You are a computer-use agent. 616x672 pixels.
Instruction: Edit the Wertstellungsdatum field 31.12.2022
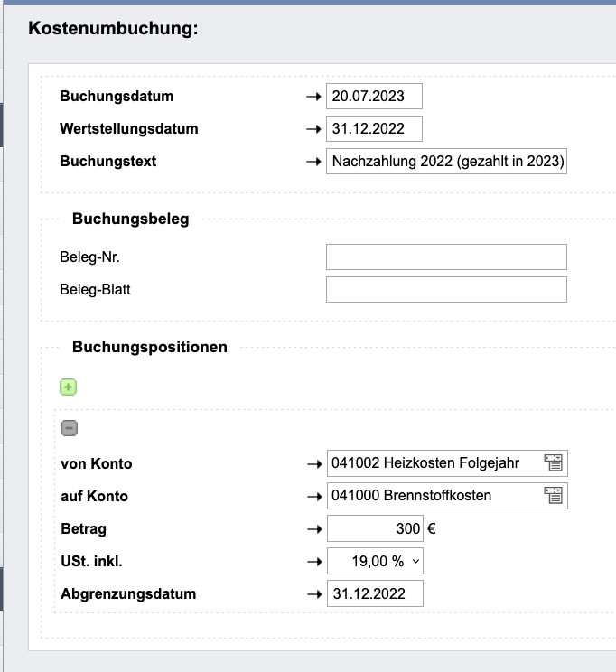click(374, 128)
